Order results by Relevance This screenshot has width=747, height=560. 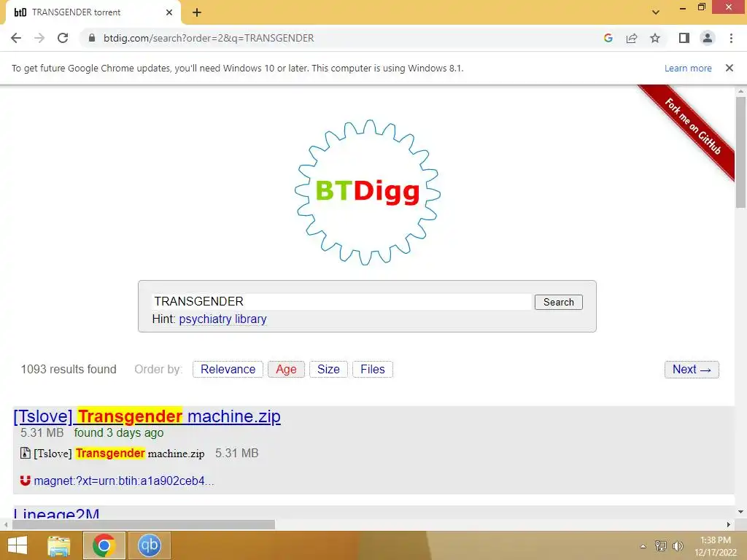click(228, 369)
